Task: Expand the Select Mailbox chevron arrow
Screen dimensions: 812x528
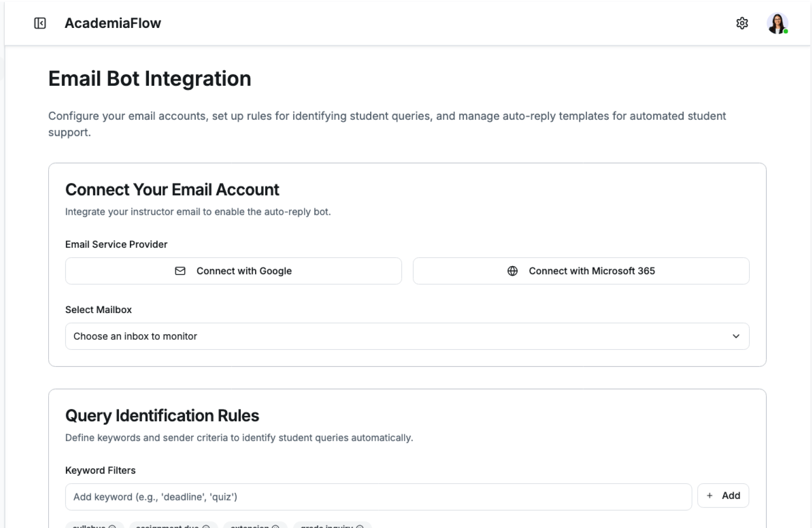Action: (736, 336)
